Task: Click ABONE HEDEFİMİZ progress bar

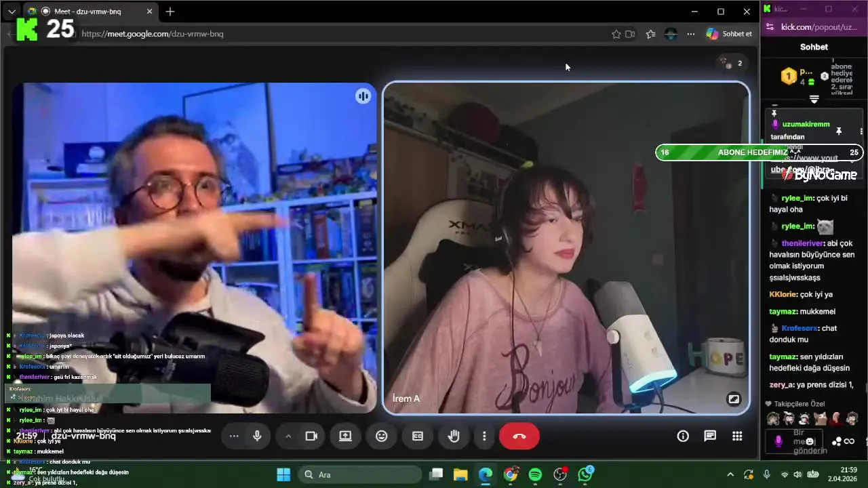Action: point(759,152)
